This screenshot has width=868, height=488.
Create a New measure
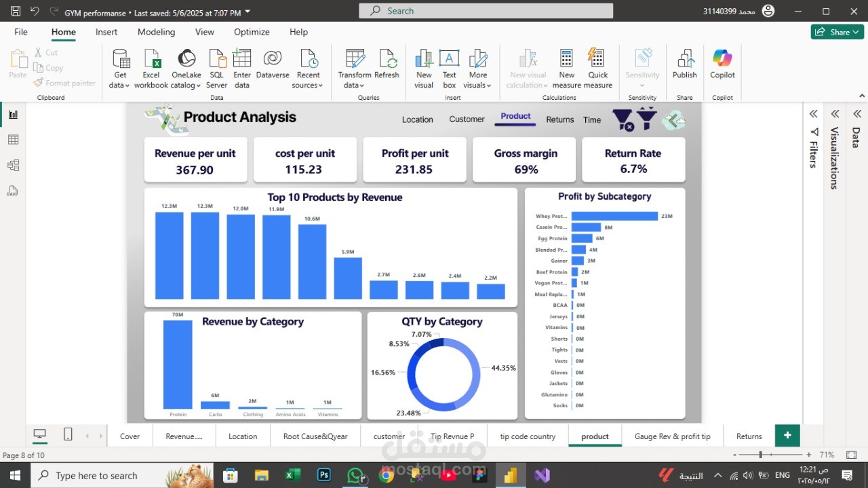click(567, 69)
